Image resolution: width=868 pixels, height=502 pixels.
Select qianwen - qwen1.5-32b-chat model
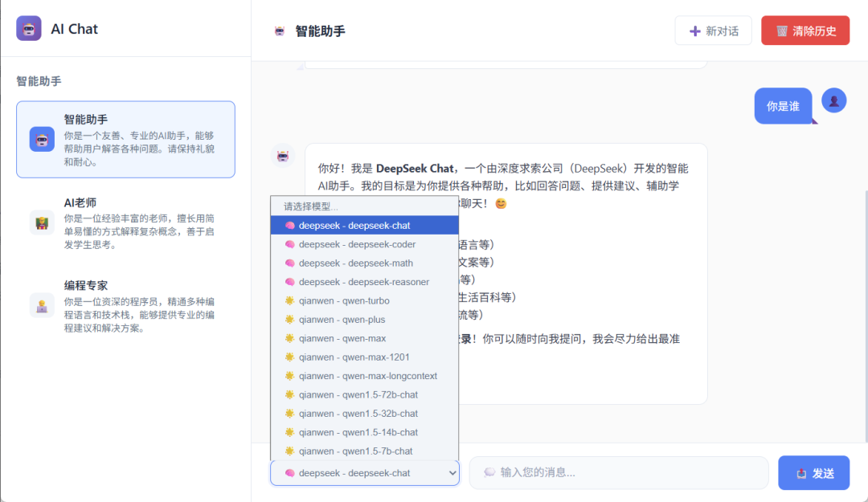[x=365, y=414]
